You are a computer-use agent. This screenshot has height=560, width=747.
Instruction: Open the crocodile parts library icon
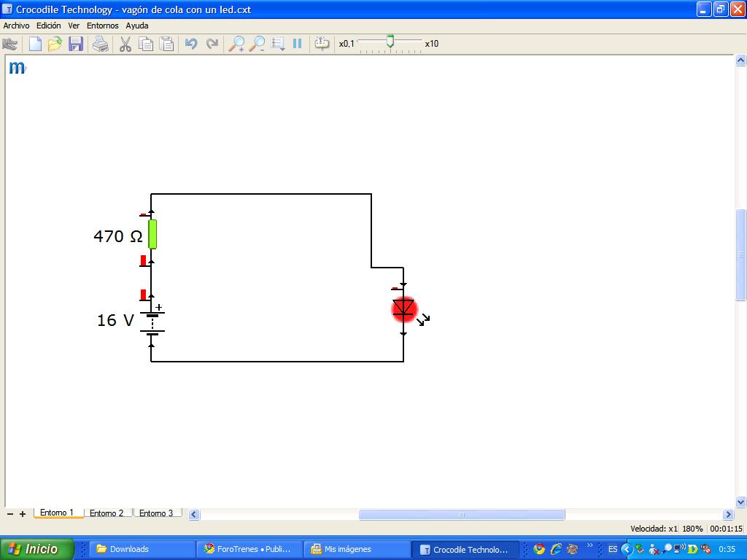tap(10, 44)
